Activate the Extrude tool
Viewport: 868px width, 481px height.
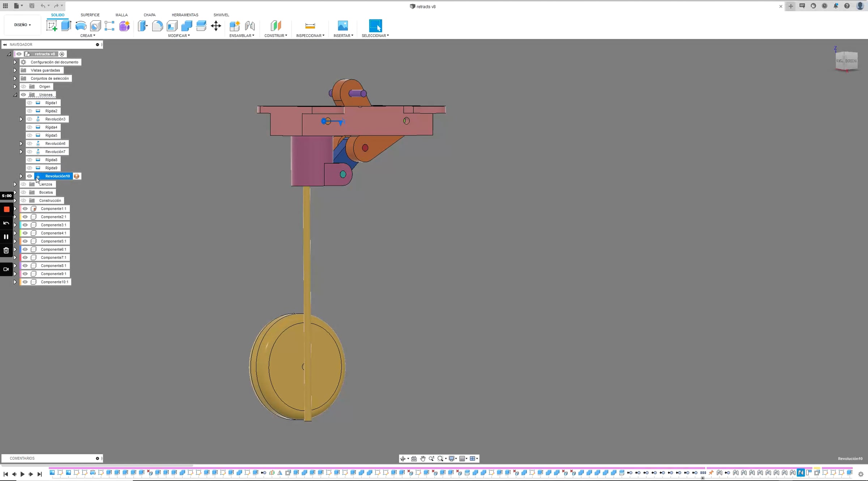66,26
